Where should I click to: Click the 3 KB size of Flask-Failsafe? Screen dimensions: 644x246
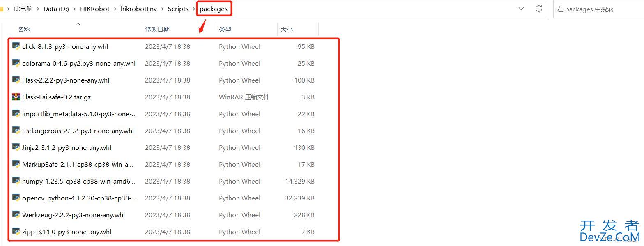(308, 97)
